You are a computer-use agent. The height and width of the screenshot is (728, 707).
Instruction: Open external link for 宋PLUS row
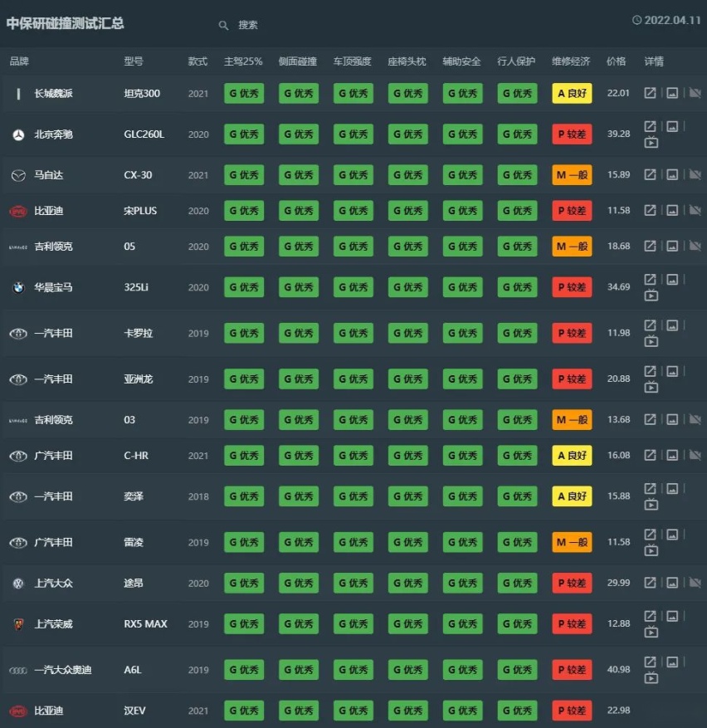650,210
